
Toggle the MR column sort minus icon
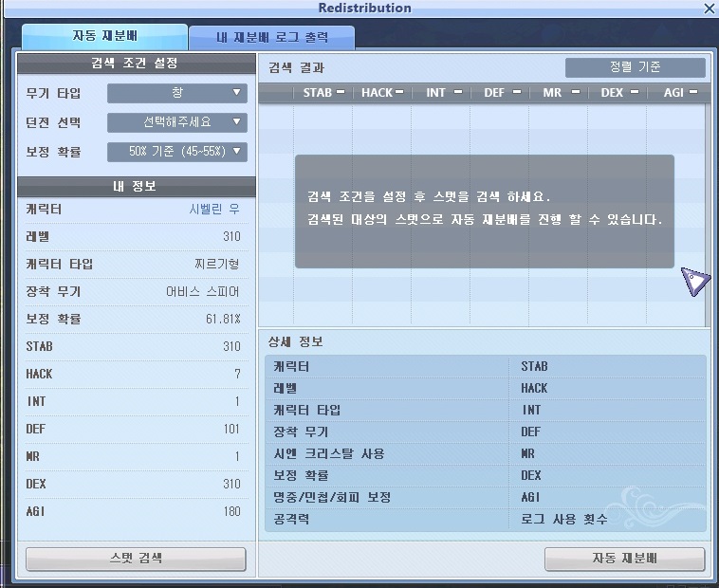point(576,92)
